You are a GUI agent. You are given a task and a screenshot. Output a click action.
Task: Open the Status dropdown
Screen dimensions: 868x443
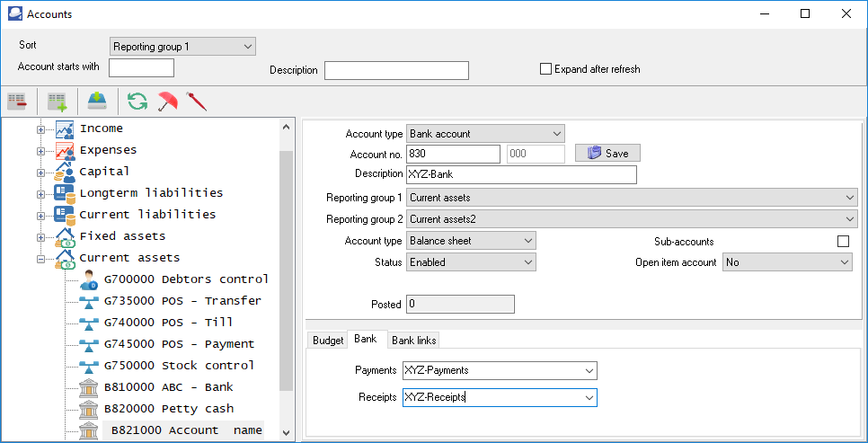click(x=471, y=262)
